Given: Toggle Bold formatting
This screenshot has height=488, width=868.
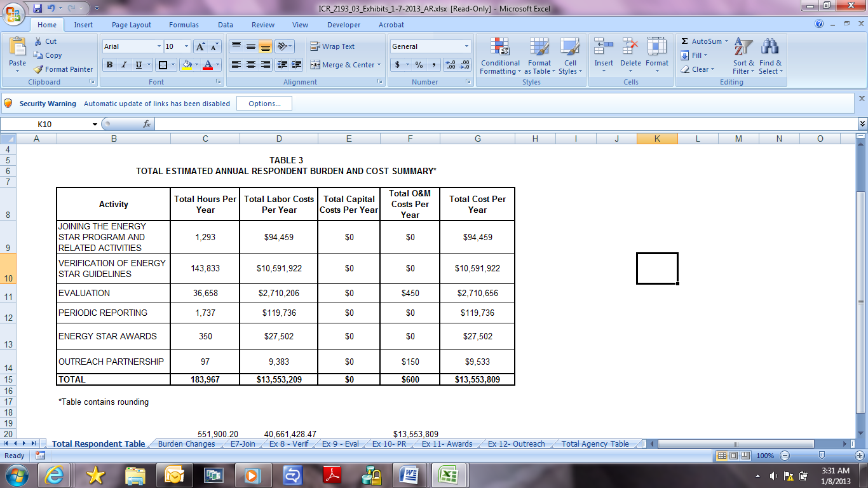Looking at the screenshot, I should [x=109, y=65].
